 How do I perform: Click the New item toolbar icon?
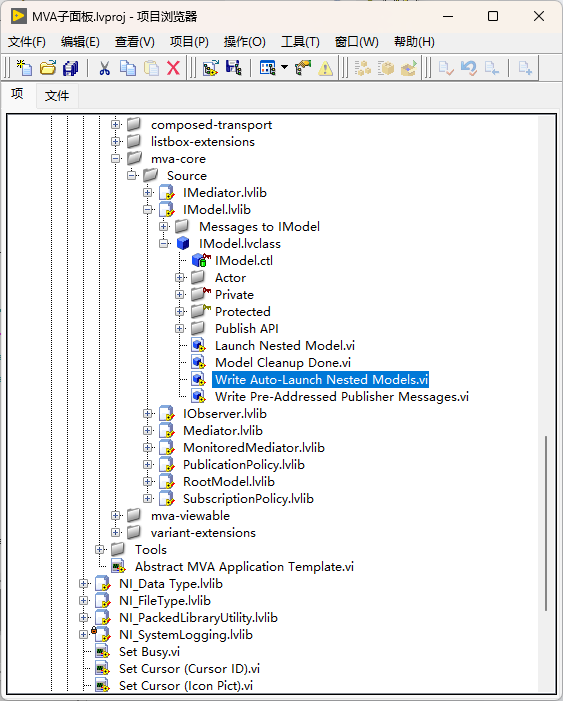click(x=24, y=68)
